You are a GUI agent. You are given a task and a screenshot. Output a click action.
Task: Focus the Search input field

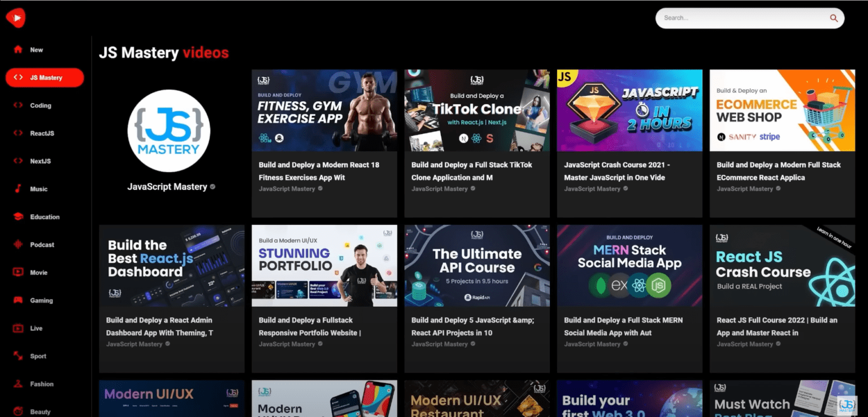point(740,18)
